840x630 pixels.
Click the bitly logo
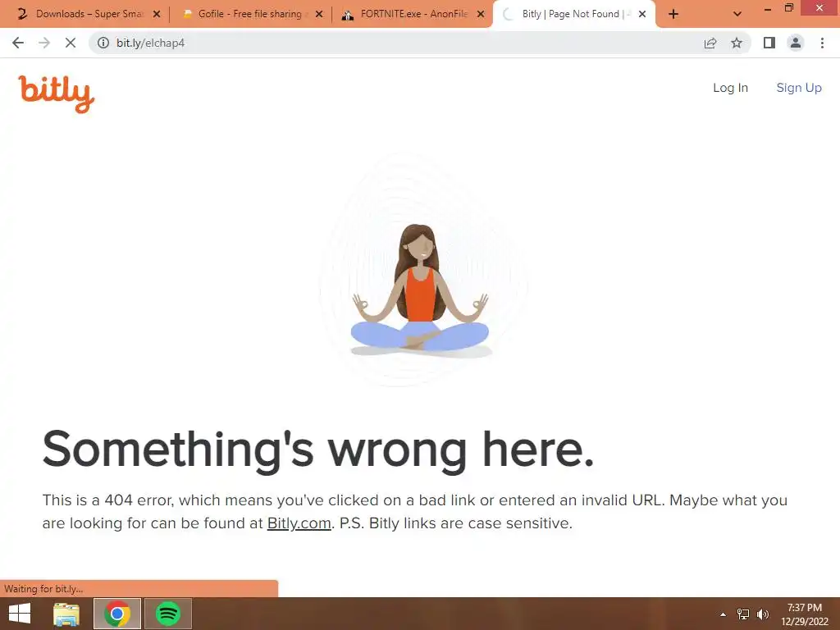[57, 94]
